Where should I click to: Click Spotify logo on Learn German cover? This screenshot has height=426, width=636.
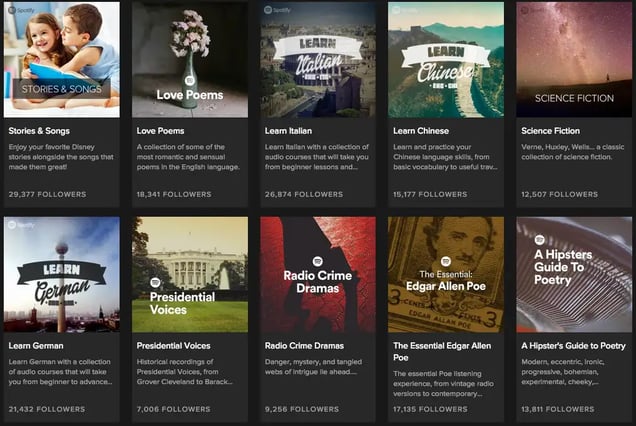(x=18, y=226)
